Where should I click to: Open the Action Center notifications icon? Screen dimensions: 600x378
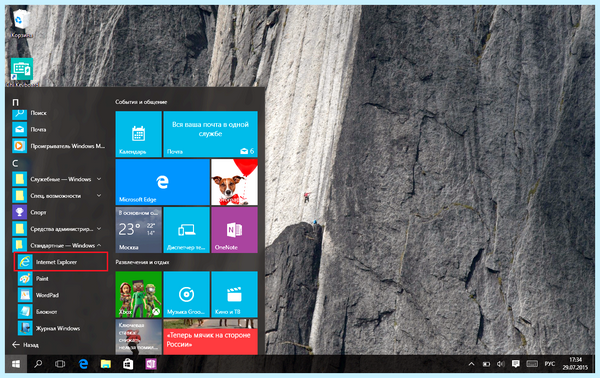(515, 364)
